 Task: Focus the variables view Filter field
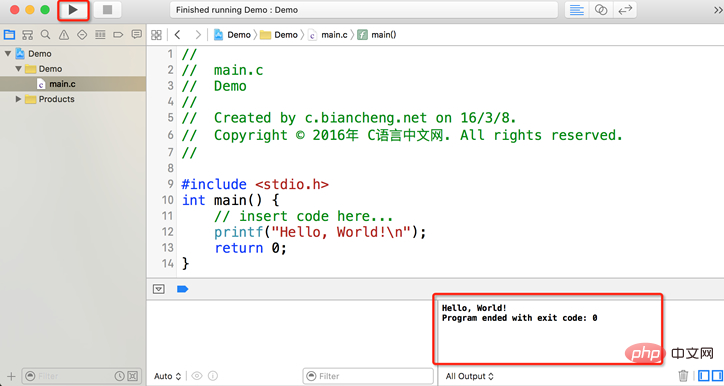pos(368,376)
